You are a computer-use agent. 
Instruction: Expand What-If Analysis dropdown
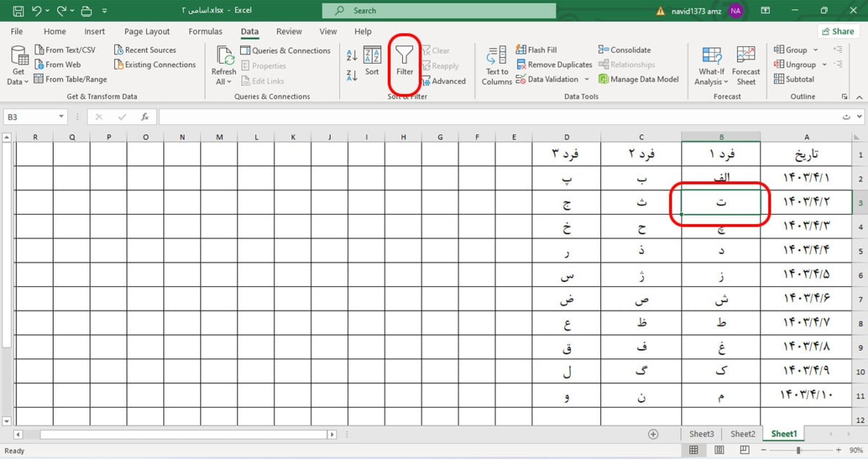click(726, 82)
